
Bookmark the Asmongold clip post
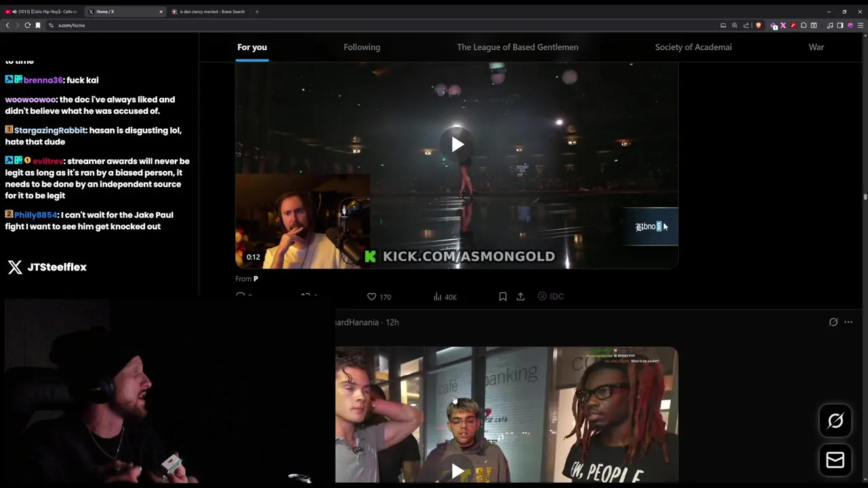502,297
